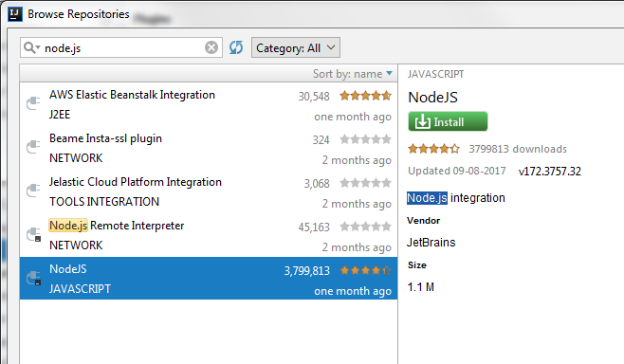Select Beame Insta-ssl plugin entry
The width and height of the screenshot is (624, 364).
click(x=209, y=148)
